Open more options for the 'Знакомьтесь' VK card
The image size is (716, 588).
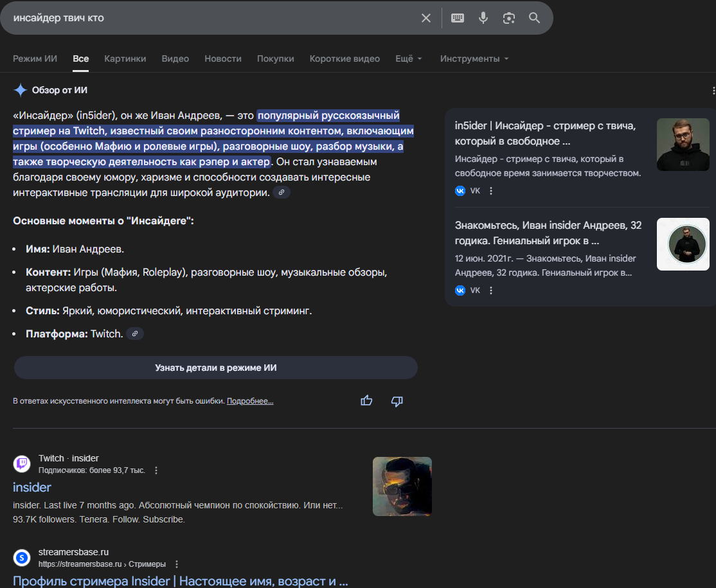pyautogui.click(x=491, y=290)
